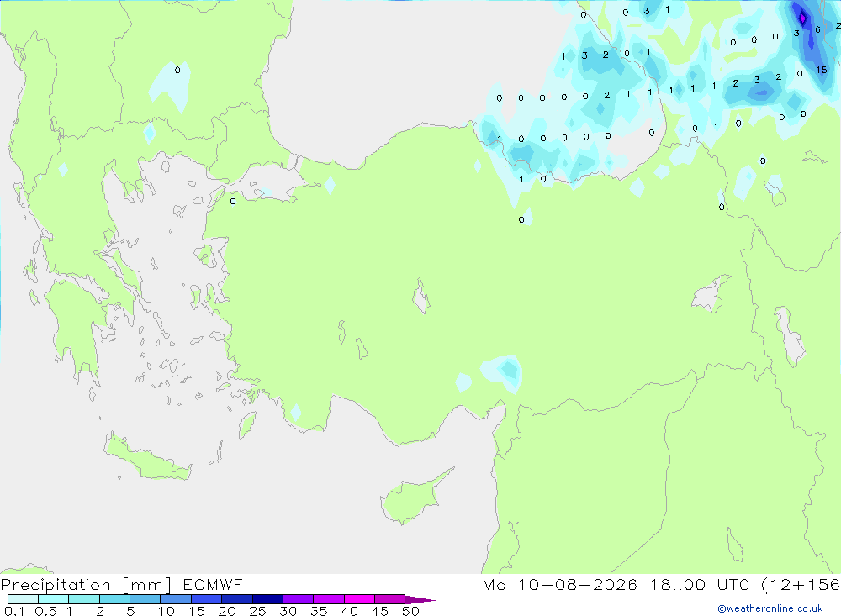Click the '30' legend scale label
This screenshot has width=841, height=616.
click(288, 611)
